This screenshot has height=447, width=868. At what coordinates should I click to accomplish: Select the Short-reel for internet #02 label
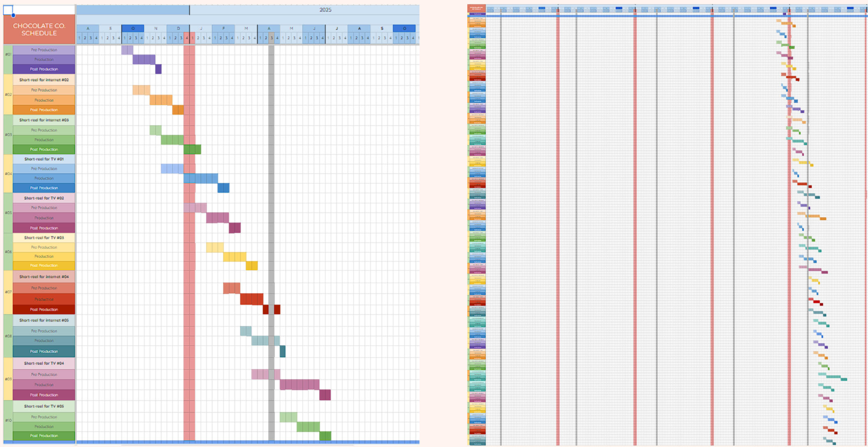[44, 80]
